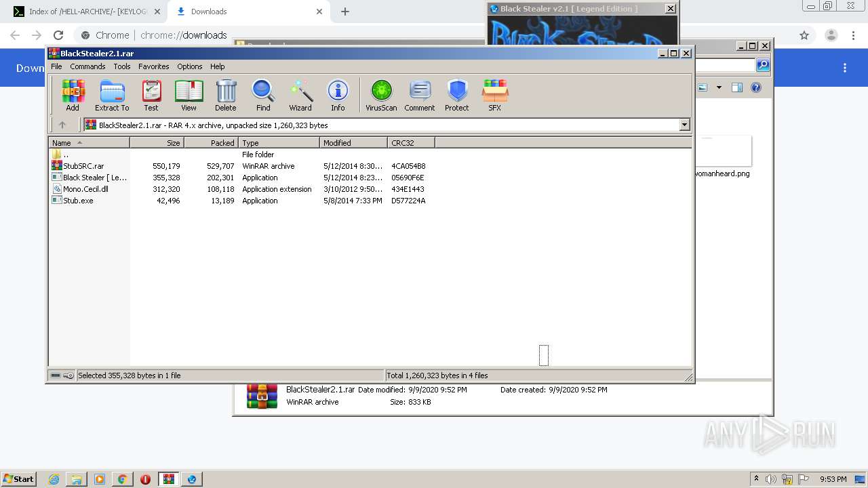Viewport: 868px width, 488px height.
Task: Open the Options menu
Action: tap(190, 66)
